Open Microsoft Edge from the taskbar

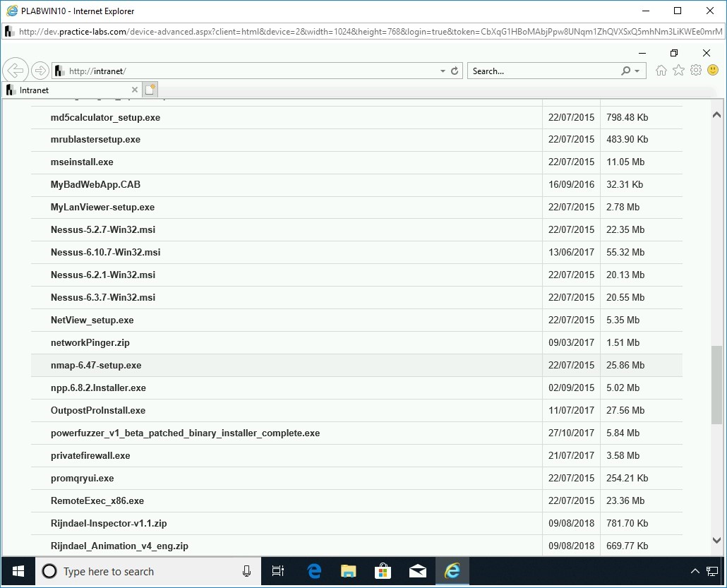(x=313, y=571)
